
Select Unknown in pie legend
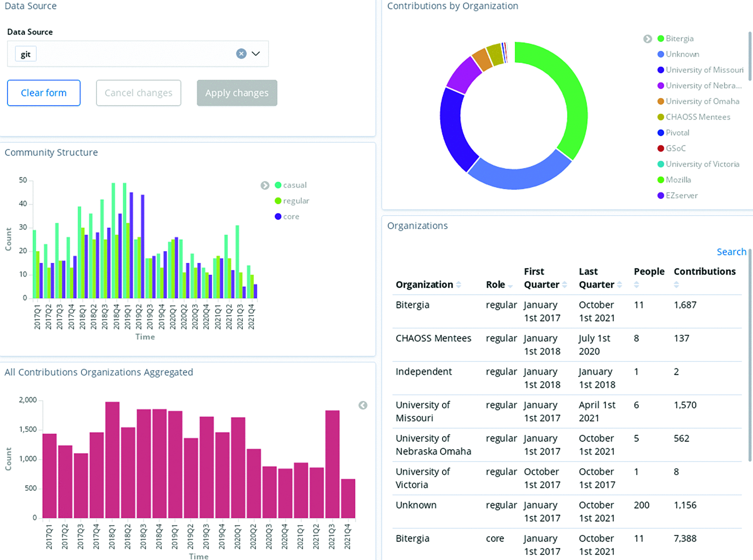(678, 54)
